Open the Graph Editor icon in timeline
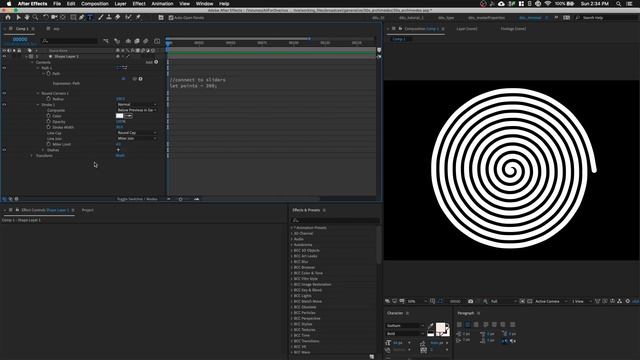 (157, 41)
